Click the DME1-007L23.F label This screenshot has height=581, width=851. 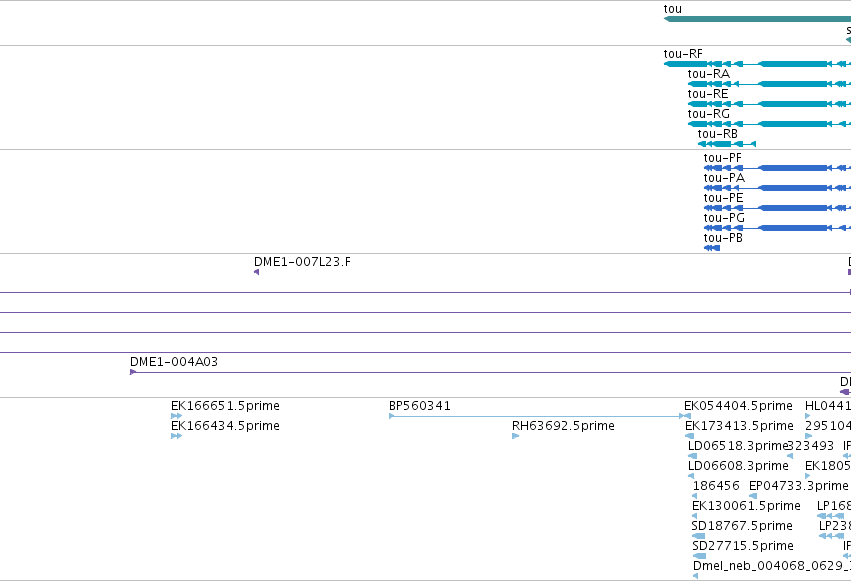click(x=302, y=262)
